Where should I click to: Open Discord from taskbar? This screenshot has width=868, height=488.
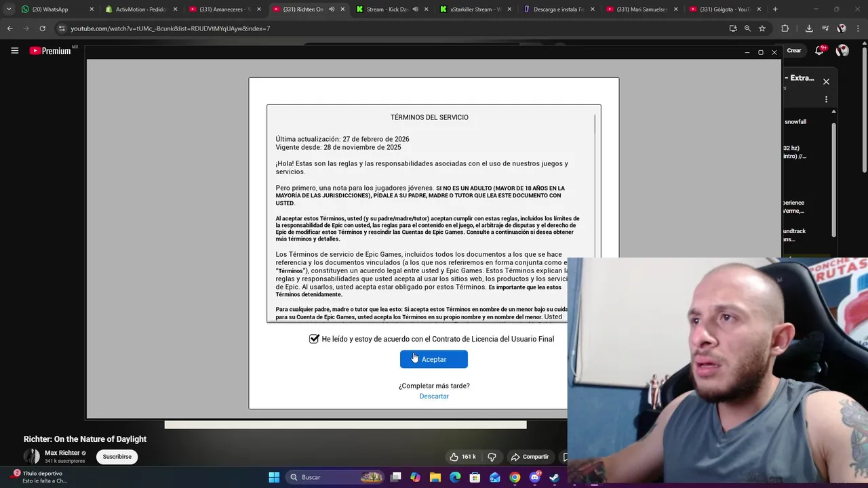pyautogui.click(x=535, y=477)
